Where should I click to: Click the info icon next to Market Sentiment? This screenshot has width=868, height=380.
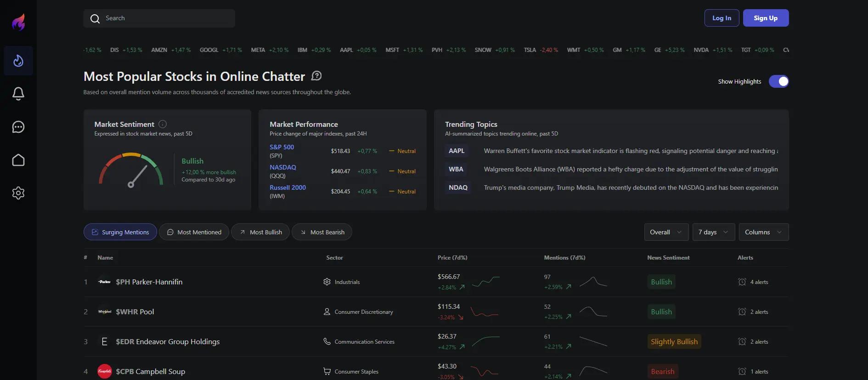[163, 124]
